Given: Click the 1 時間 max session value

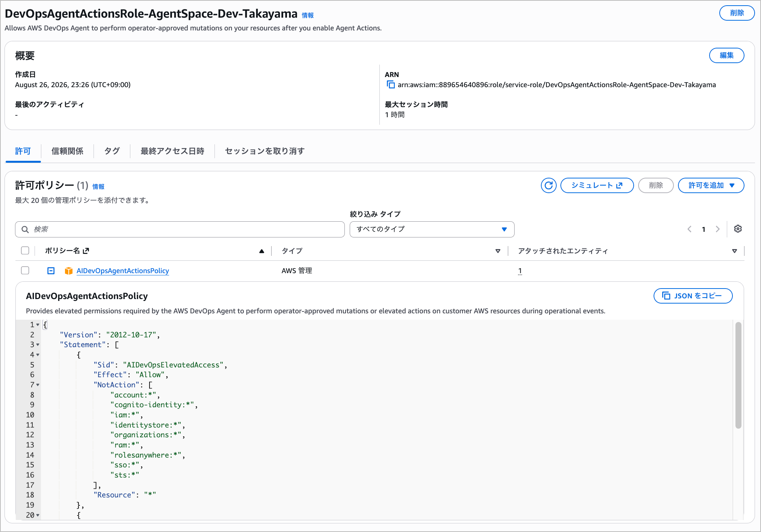Looking at the screenshot, I should pyautogui.click(x=395, y=115).
